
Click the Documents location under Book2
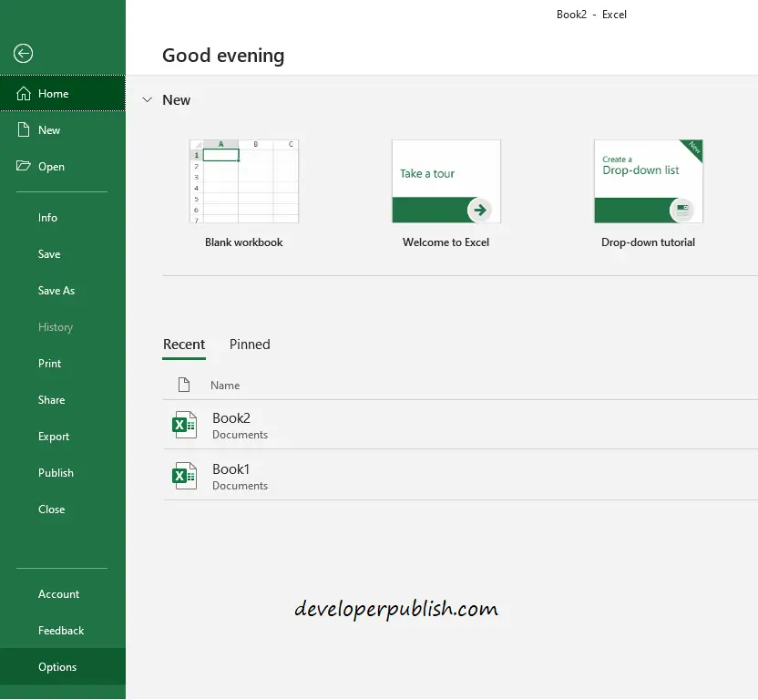pos(241,435)
